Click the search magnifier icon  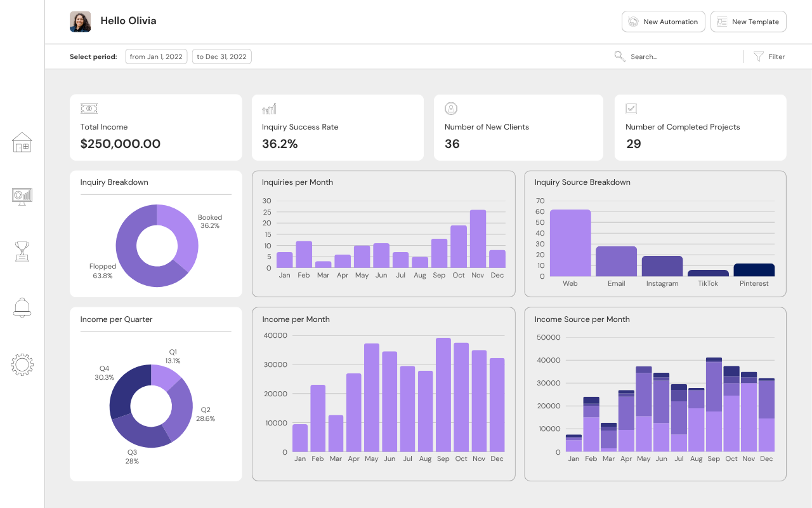click(x=620, y=57)
